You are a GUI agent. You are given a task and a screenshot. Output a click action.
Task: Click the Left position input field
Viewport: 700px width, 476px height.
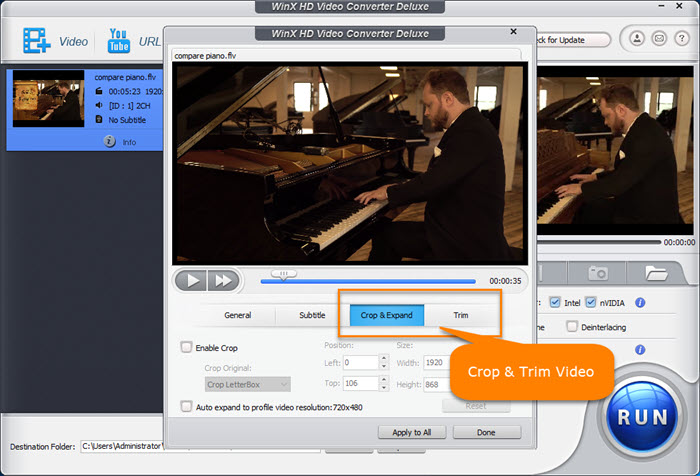click(x=360, y=363)
